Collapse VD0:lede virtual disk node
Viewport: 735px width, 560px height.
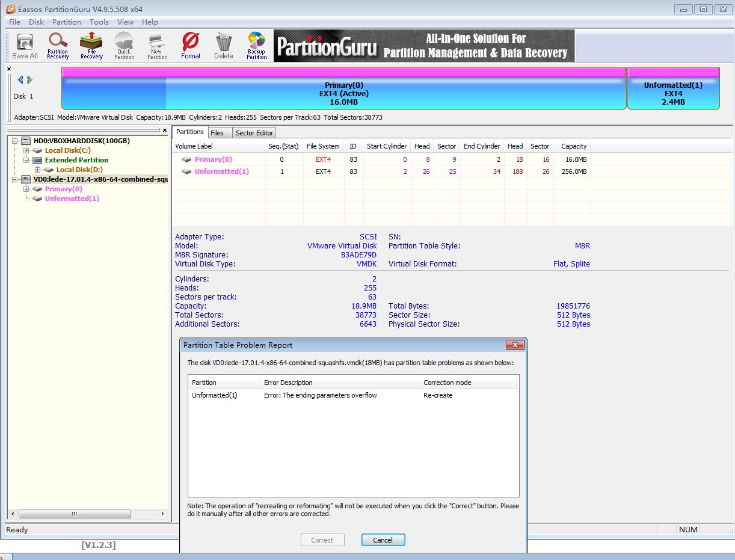(16, 179)
